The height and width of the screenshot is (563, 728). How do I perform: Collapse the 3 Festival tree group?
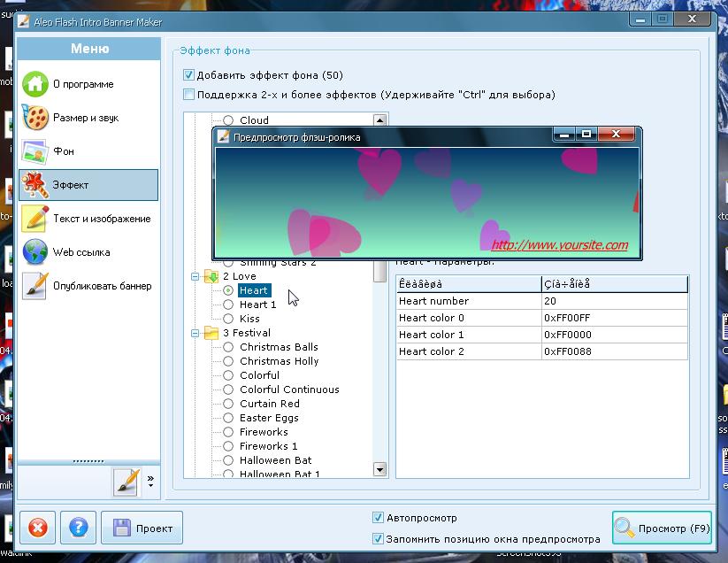tap(195, 334)
